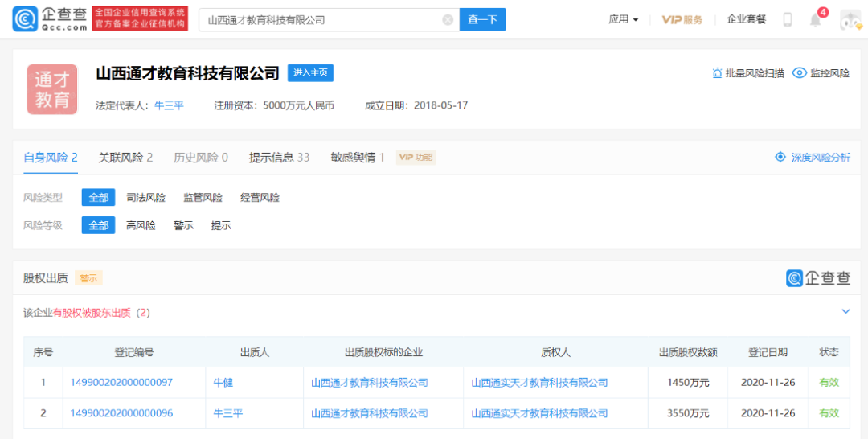Viewport: 868px width, 439px height.
Task: Open legal representative 牛三平 link
Action: [x=169, y=105]
